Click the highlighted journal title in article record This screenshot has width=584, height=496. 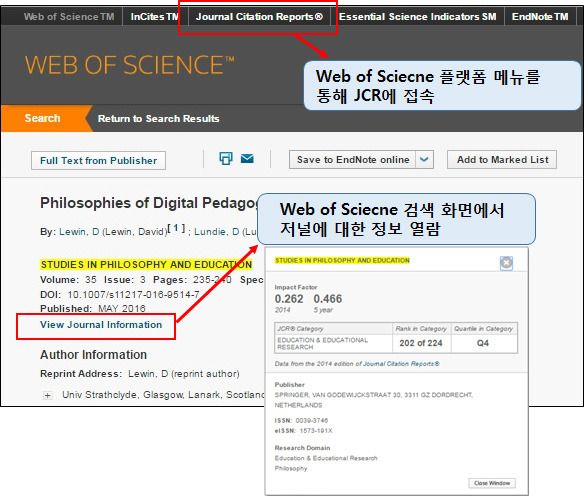[146, 264]
